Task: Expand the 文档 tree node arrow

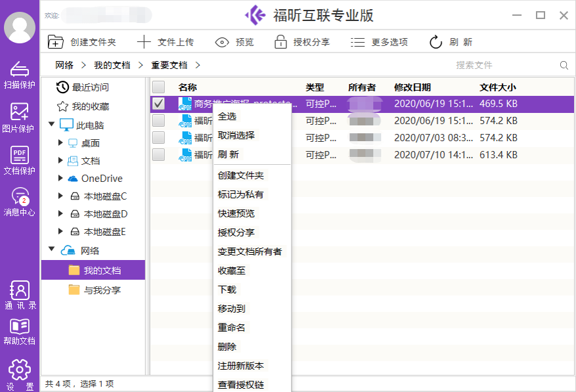Action: point(60,160)
